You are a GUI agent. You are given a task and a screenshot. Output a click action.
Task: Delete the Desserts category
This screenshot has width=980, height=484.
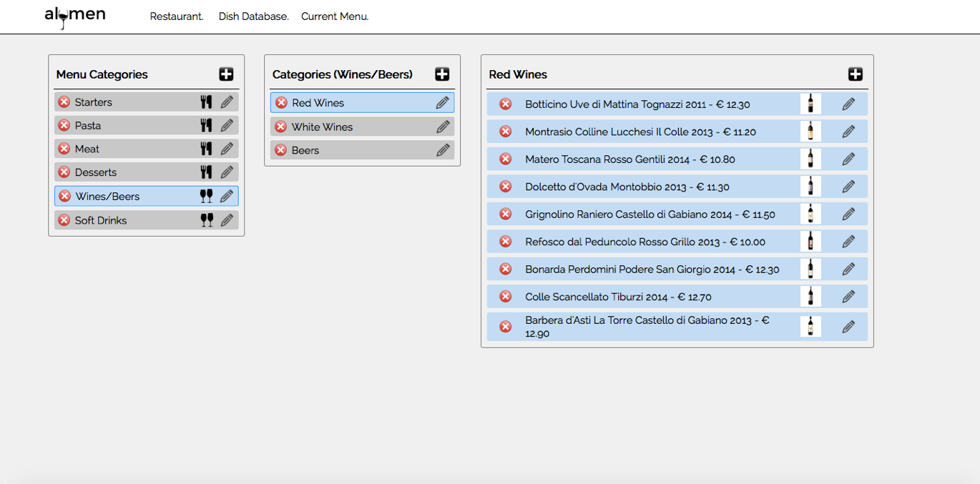(x=64, y=172)
